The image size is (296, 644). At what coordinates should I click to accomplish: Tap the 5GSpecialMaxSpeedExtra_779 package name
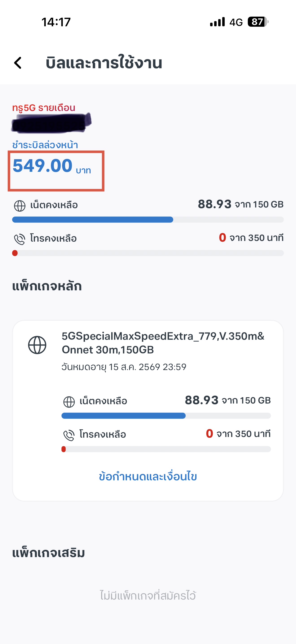pos(163,343)
